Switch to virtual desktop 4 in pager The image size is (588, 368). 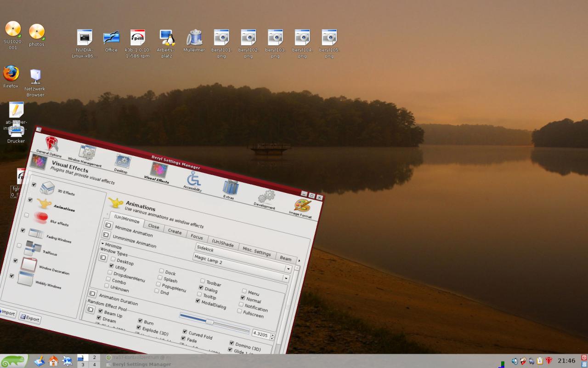[x=94, y=364]
